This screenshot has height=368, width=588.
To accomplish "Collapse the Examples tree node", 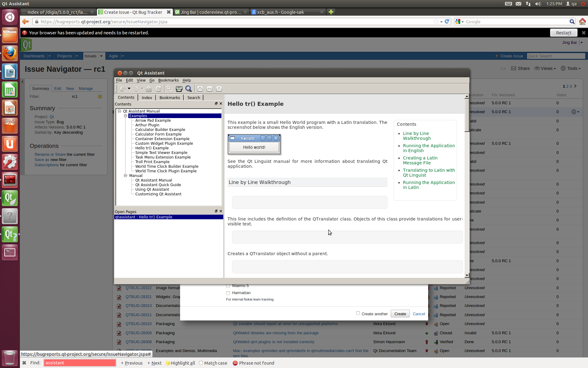I will [x=126, y=116].
